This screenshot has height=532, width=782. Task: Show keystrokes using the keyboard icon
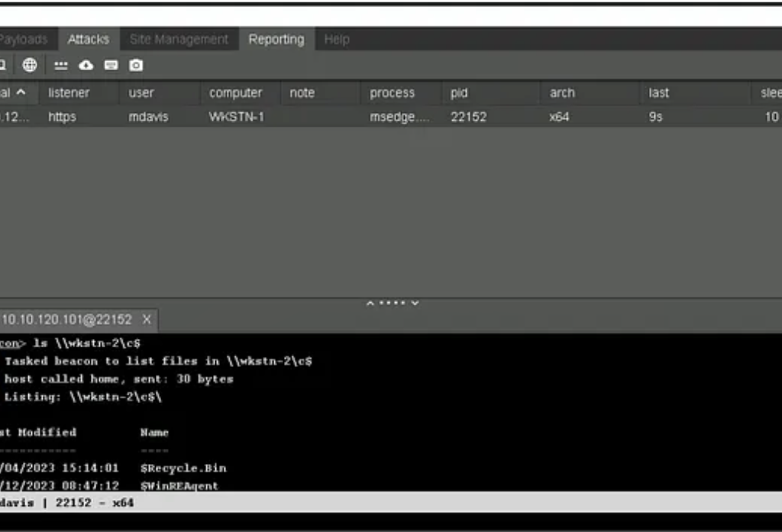pos(111,66)
